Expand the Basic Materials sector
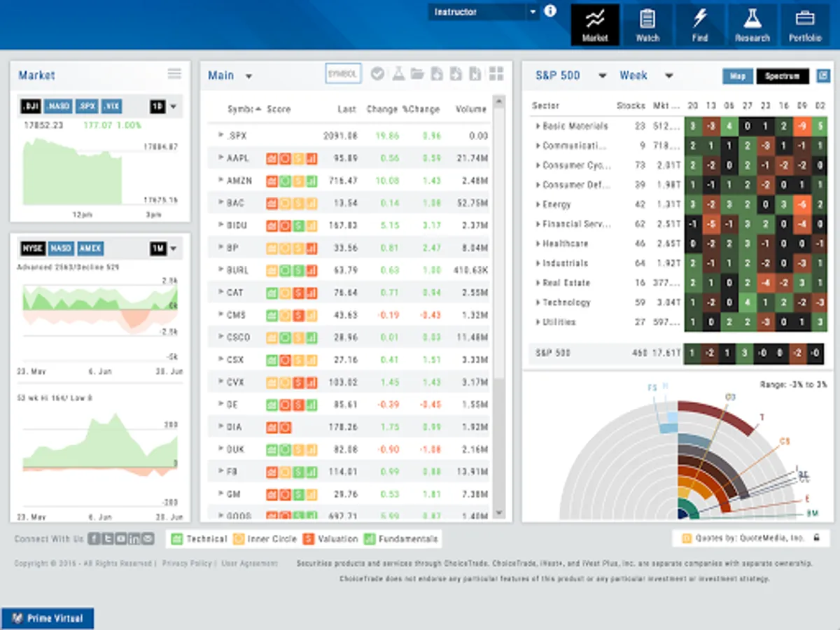The width and height of the screenshot is (840, 630). [x=538, y=126]
